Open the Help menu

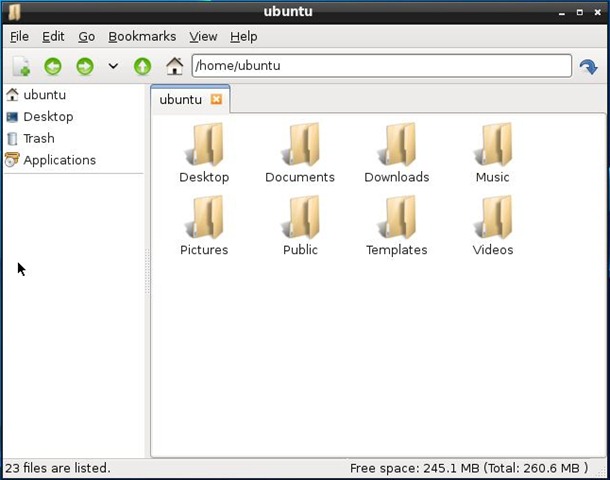tap(244, 37)
